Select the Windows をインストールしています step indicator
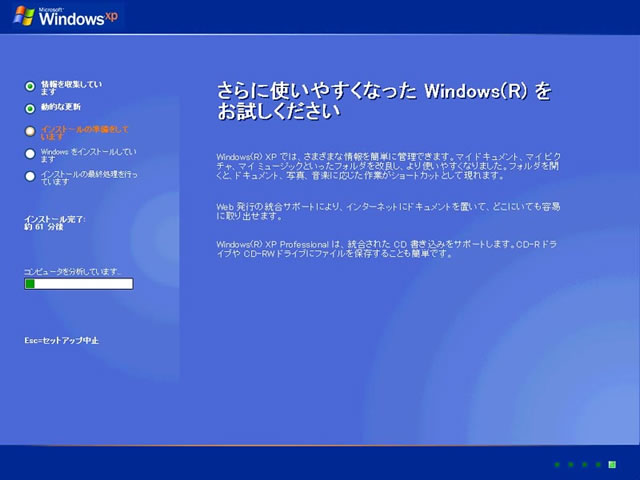 point(30,153)
